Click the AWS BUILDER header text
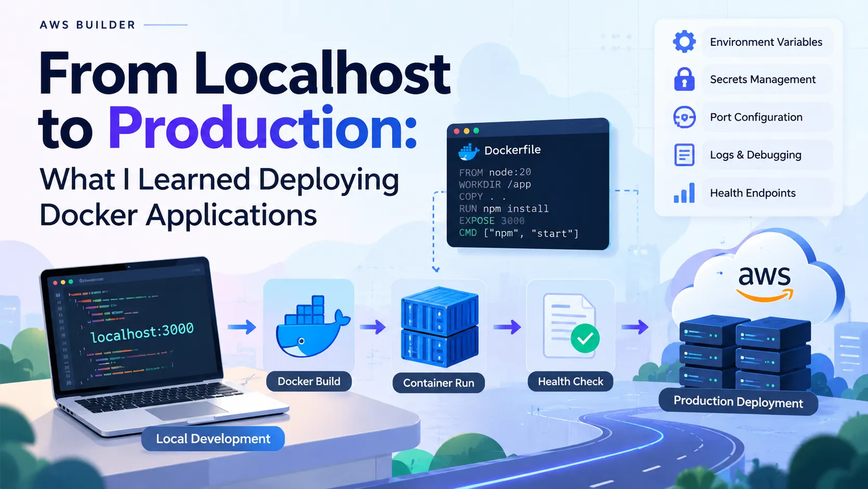868x489 pixels. click(88, 25)
